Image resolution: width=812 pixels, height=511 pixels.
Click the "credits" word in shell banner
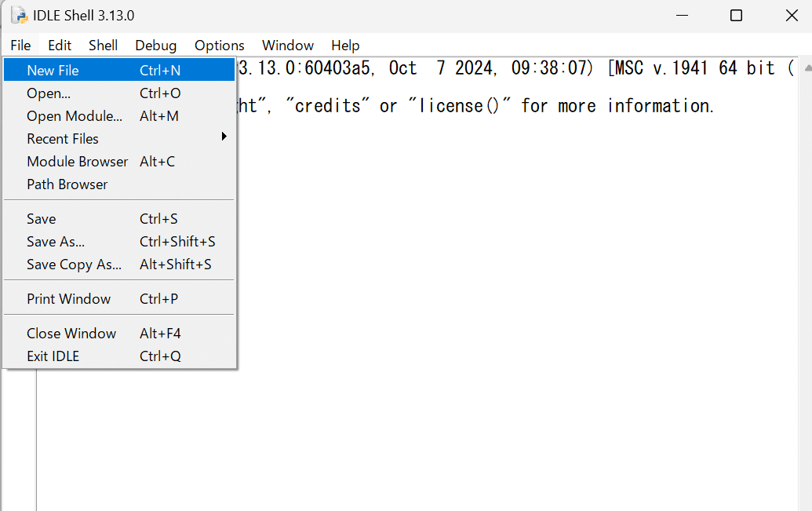coord(328,106)
